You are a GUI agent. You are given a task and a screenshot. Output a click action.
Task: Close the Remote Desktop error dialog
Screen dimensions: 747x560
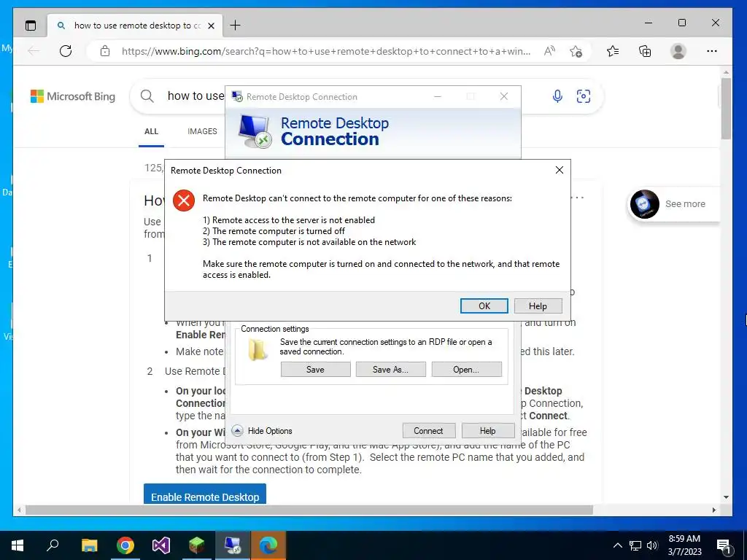[560, 170]
